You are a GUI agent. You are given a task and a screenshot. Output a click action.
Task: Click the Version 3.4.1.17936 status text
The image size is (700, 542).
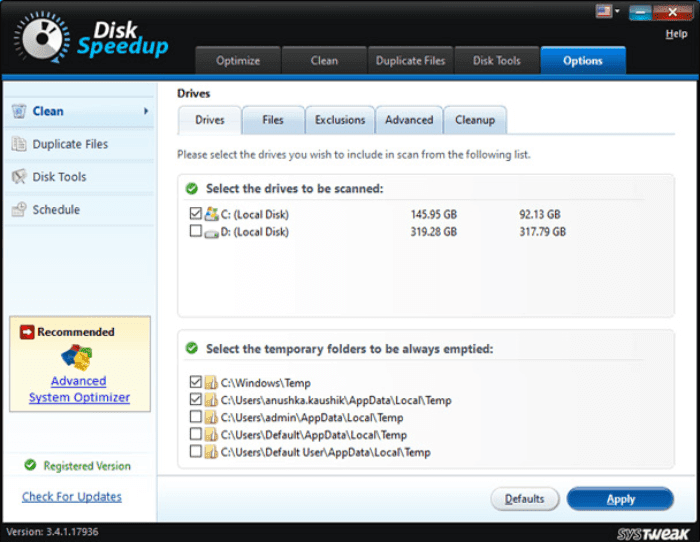pos(52,532)
